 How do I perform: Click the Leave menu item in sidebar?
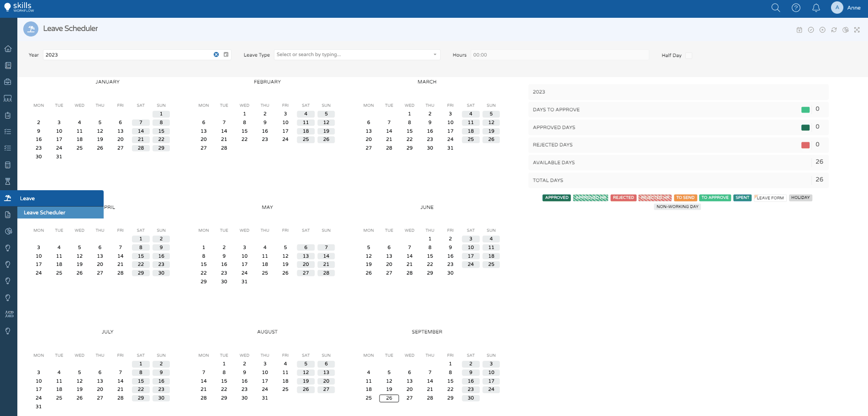click(x=60, y=198)
